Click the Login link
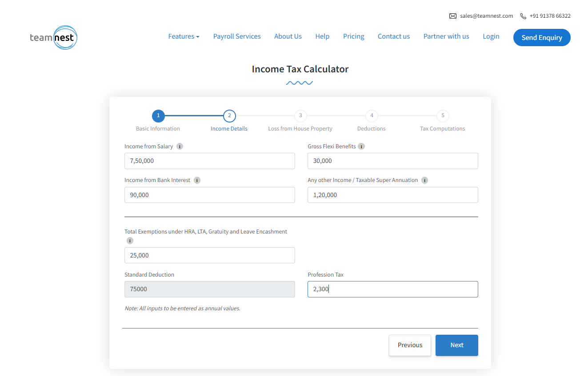The width and height of the screenshot is (588, 376). [491, 36]
